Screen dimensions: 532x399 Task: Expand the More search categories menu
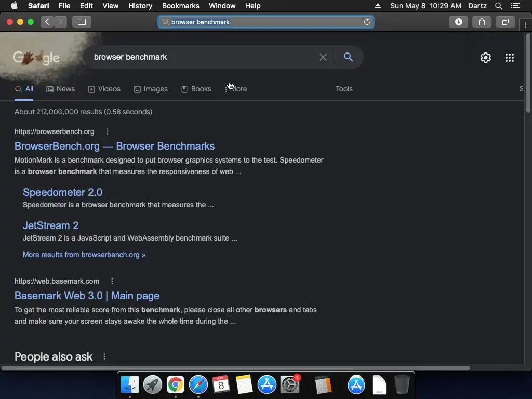[x=236, y=89]
